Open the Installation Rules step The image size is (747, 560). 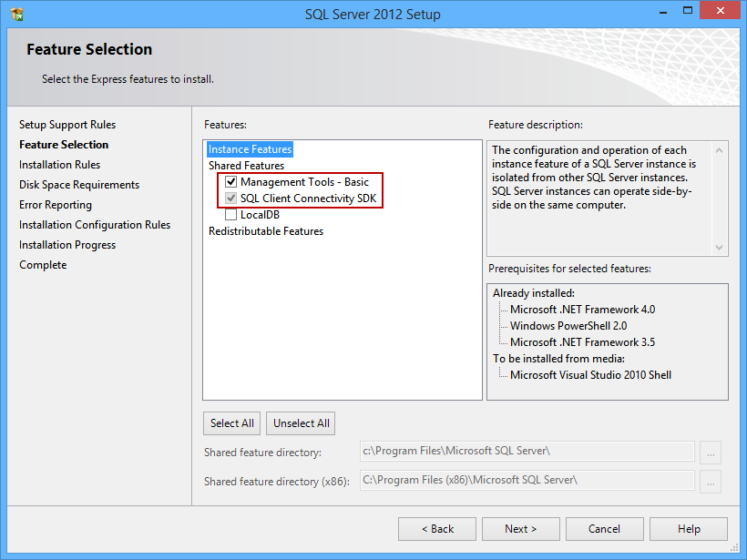click(59, 164)
